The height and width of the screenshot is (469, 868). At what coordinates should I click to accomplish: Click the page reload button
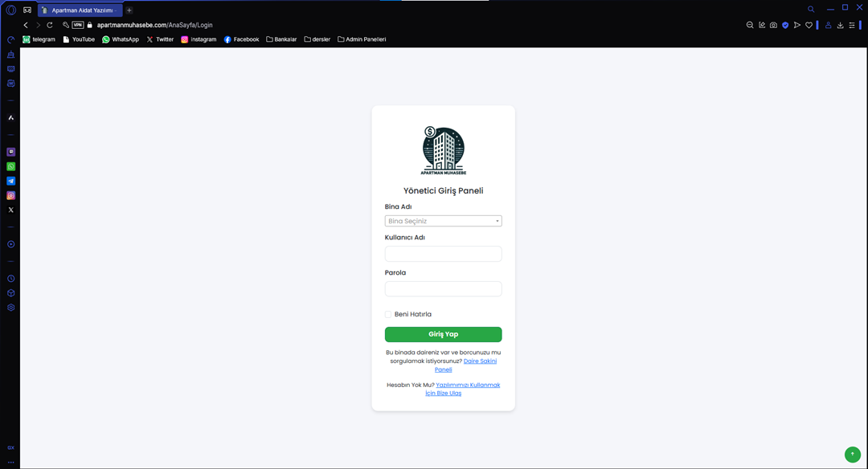50,25
